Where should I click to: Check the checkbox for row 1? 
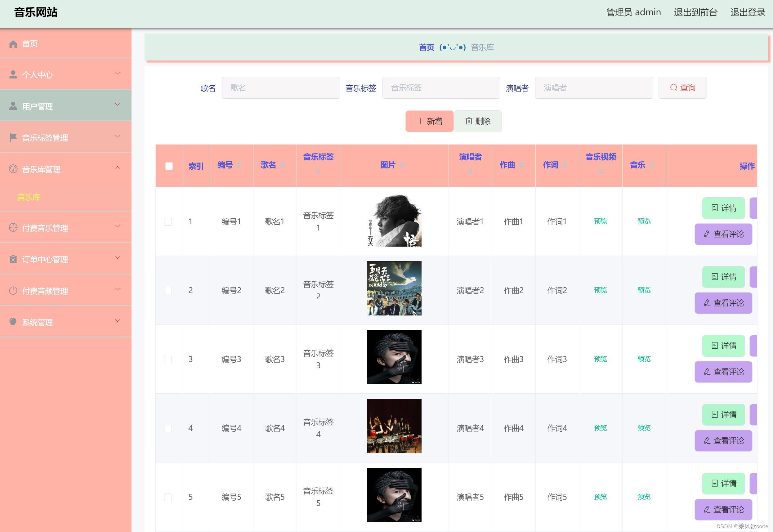168,222
